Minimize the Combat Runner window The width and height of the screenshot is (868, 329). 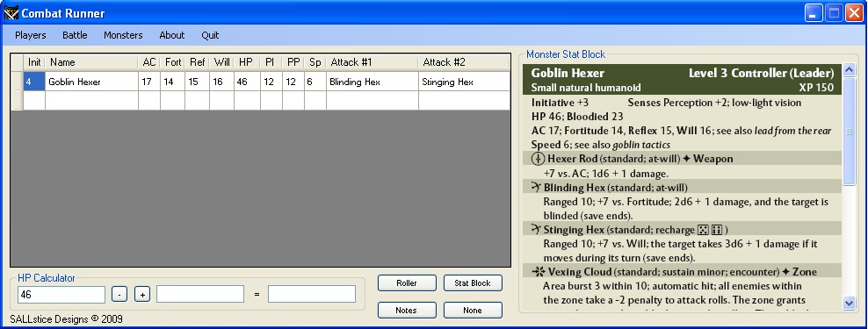814,13
